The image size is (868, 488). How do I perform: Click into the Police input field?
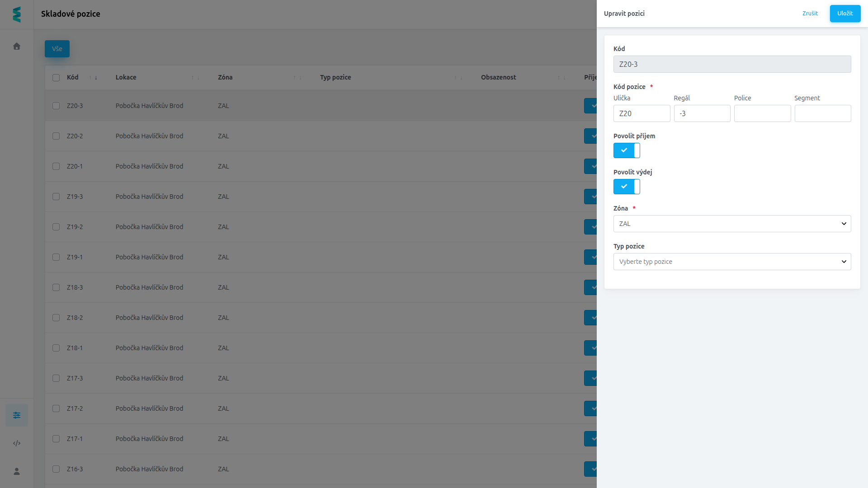point(762,113)
